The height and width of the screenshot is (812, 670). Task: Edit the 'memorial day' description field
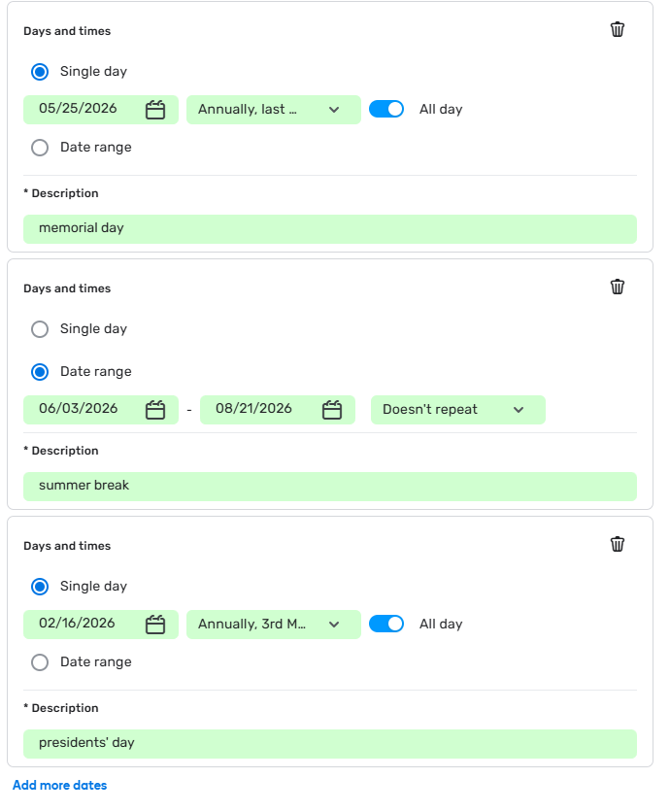click(x=330, y=228)
